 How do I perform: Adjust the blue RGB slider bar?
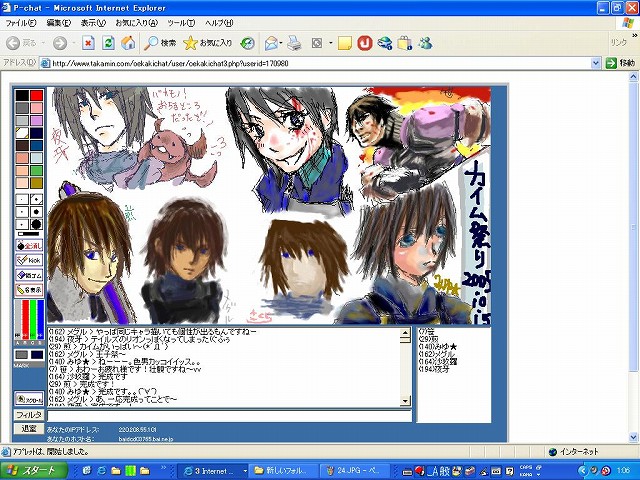click(x=40, y=320)
